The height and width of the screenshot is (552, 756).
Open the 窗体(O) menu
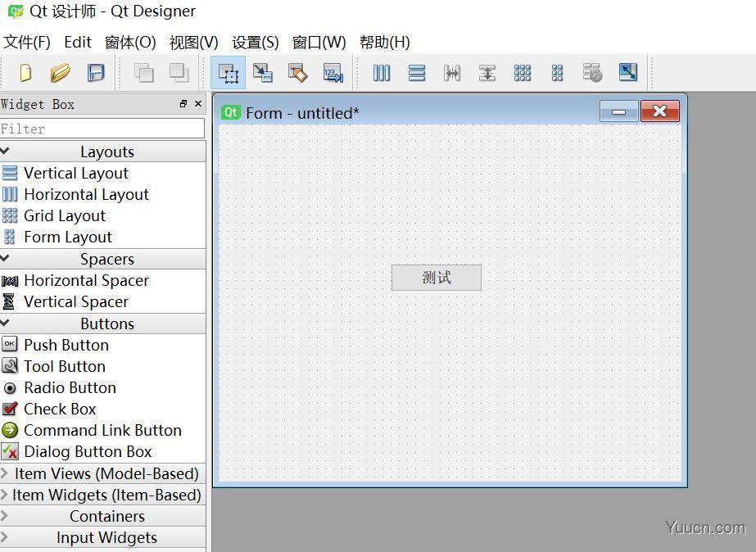click(x=130, y=42)
